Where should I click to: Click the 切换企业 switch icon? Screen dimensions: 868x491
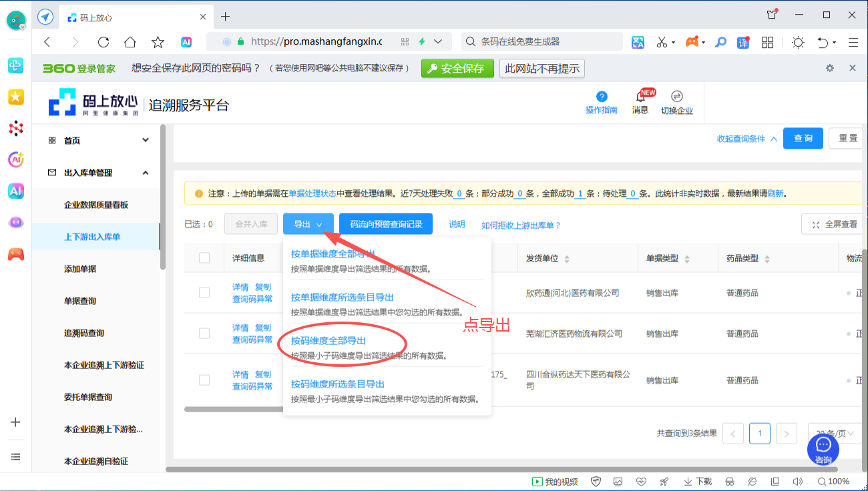(676, 97)
